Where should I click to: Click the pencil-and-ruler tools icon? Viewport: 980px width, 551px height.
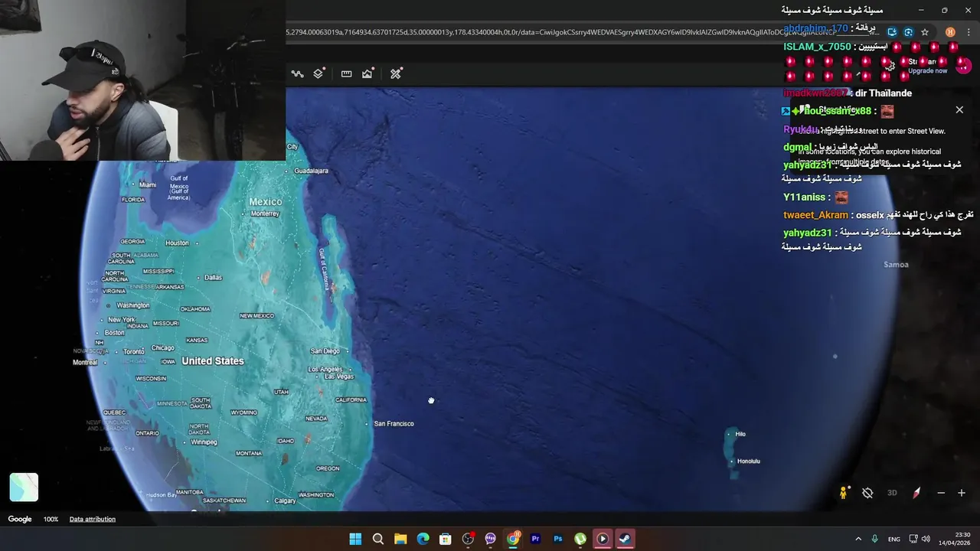pyautogui.click(x=396, y=73)
